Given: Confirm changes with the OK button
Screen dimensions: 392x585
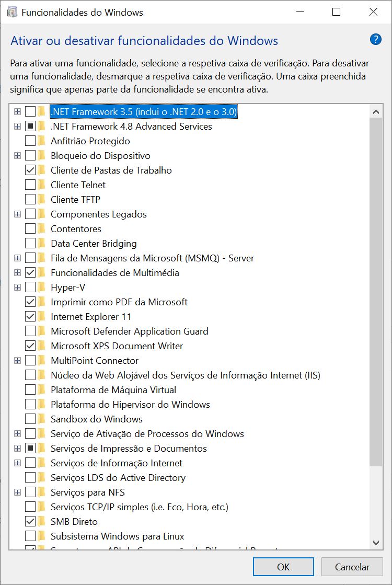Looking at the screenshot, I should (283, 567).
